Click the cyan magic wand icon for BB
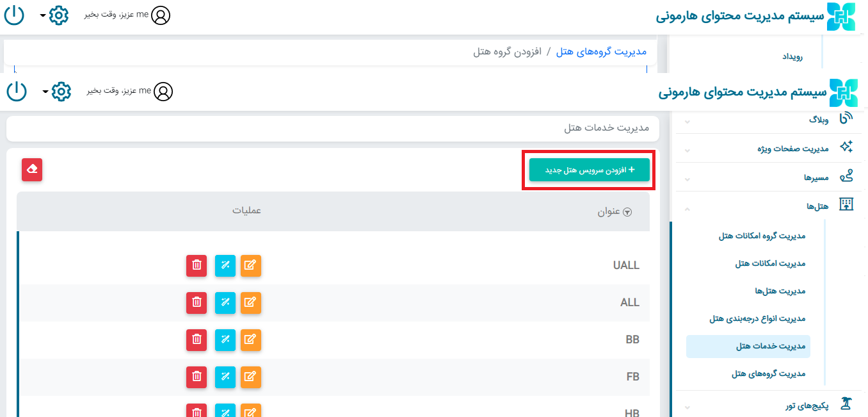The height and width of the screenshot is (417, 868). 225,339
